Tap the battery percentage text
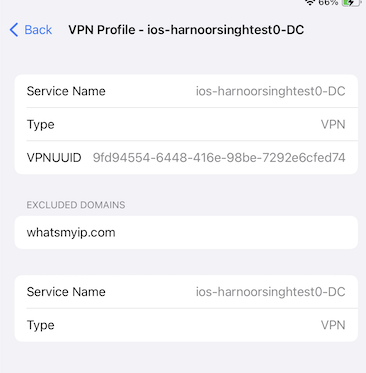 [328, 2]
